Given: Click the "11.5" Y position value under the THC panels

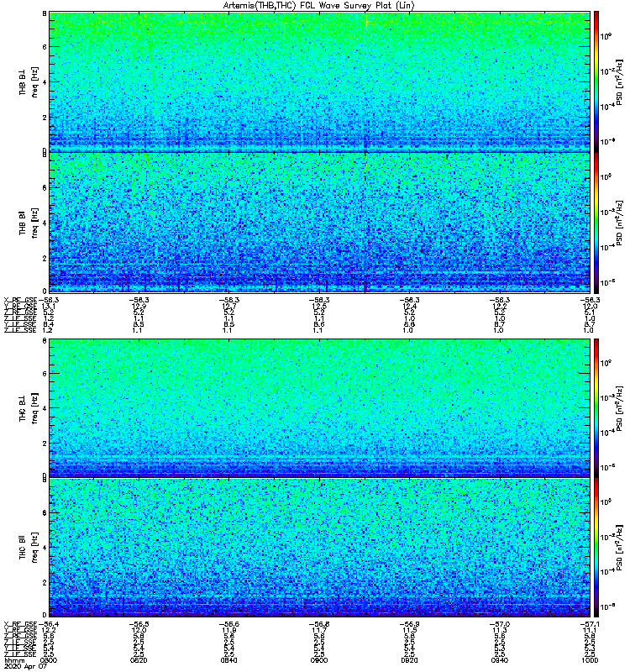Looking at the screenshot, I should pyautogui.click(x=409, y=630).
